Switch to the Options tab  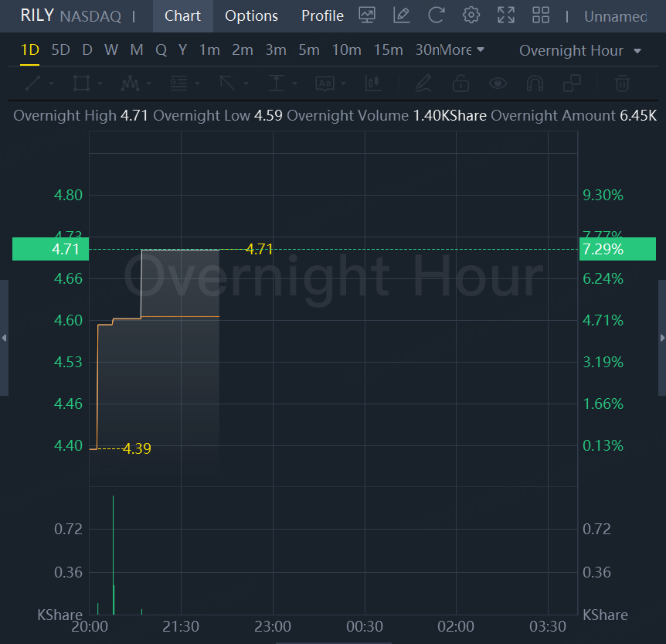pos(251,15)
